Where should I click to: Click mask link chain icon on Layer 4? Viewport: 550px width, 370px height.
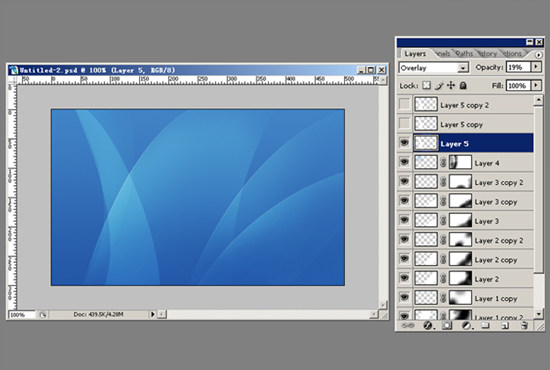point(443,162)
